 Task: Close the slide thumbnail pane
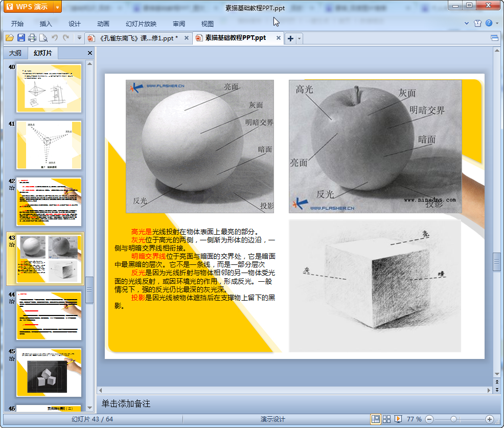90,53
